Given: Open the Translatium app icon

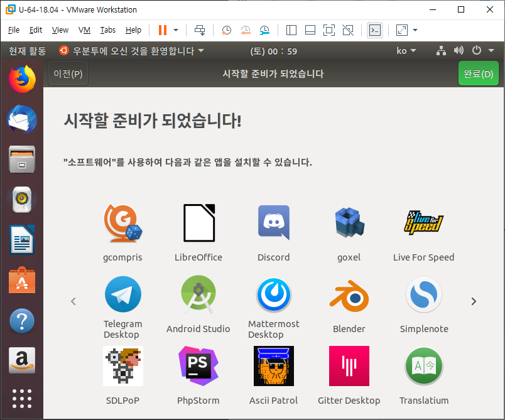Looking at the screenshot, I should pyautogui.click(x=424, y=366).
